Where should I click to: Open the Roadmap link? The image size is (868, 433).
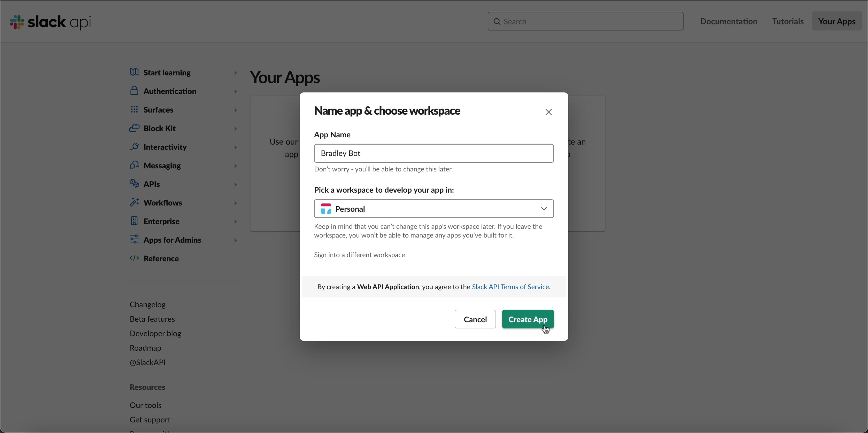click(x=145, y=348)
